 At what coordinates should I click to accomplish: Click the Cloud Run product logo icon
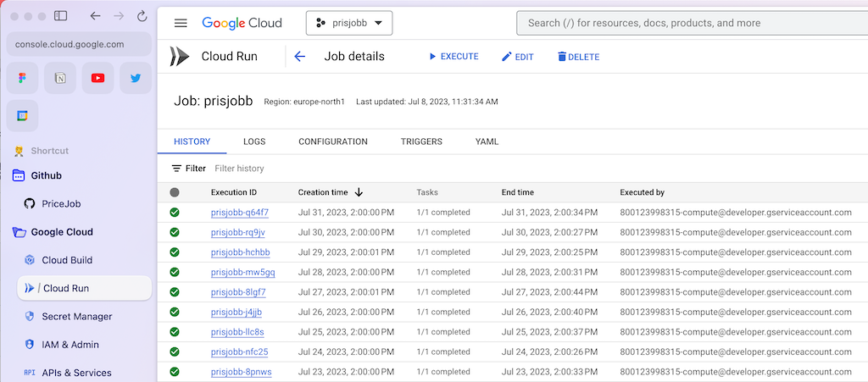179,57
